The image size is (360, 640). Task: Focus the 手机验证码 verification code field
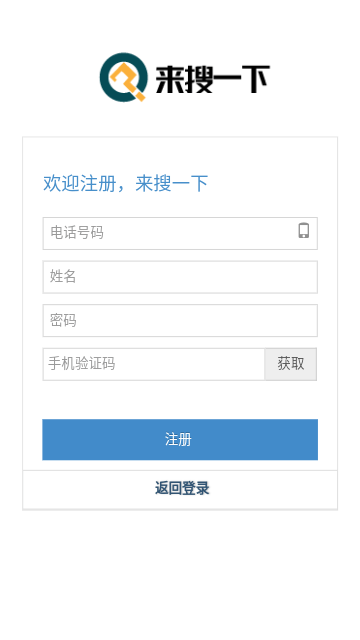154,364
